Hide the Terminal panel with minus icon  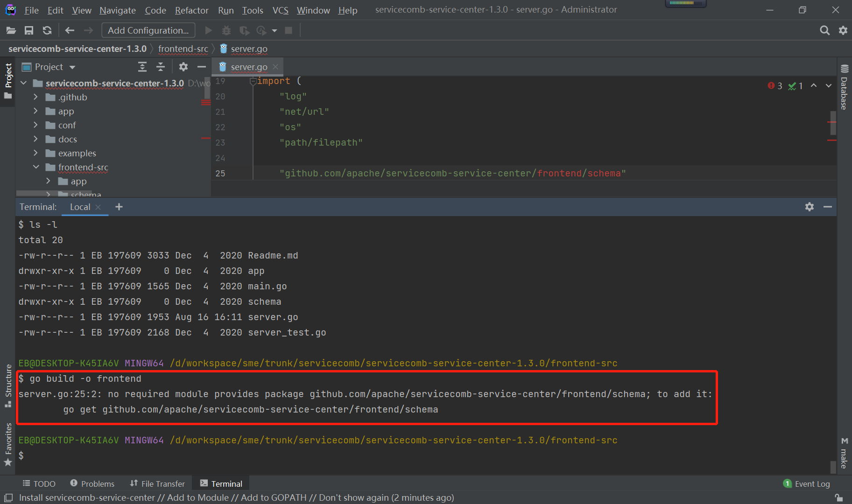click(828, 207)
